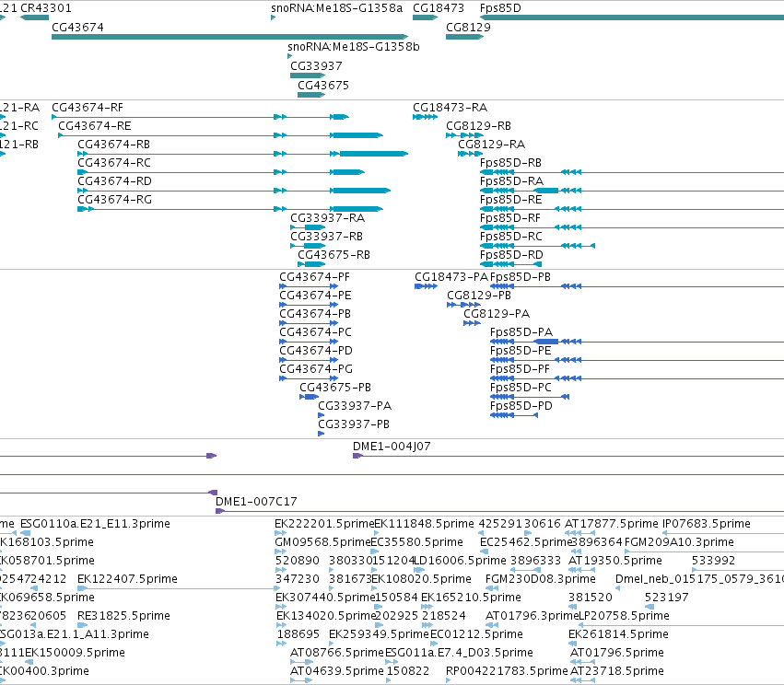
Task: Select EST LD16006.5prime
Action: [x=460, y=561]
